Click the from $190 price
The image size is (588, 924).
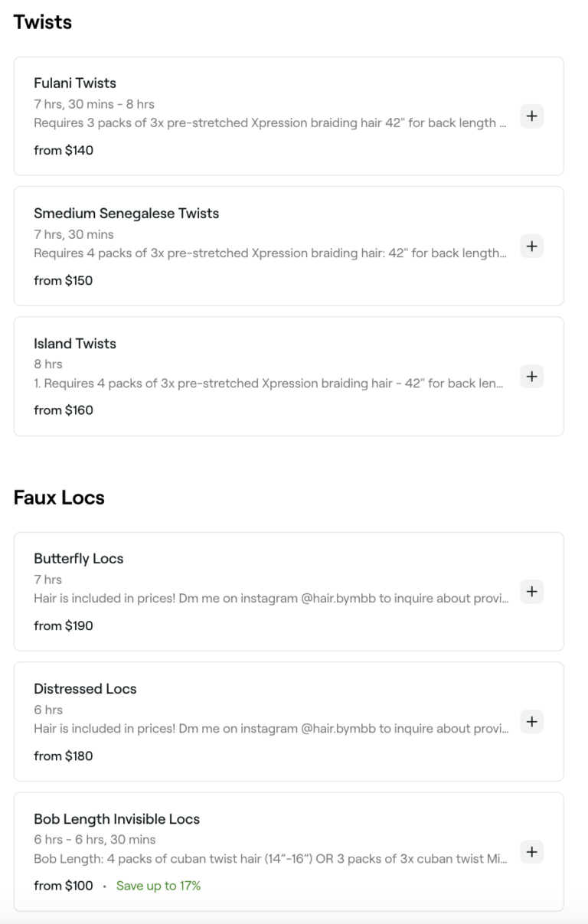click(64, 625)
